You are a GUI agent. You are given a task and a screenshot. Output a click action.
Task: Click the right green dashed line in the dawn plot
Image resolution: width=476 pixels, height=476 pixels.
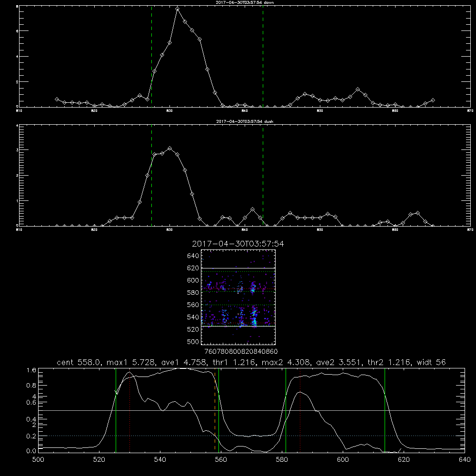(263, 57)
